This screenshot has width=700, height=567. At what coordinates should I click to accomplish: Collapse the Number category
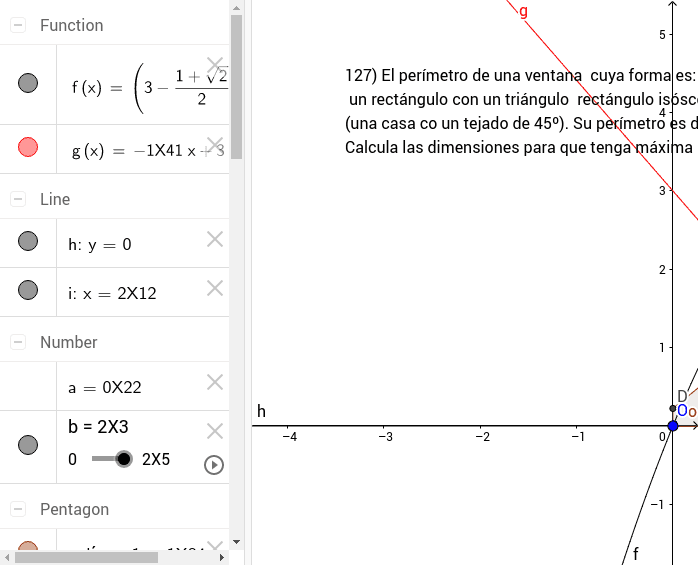click(x=18, y=342)
